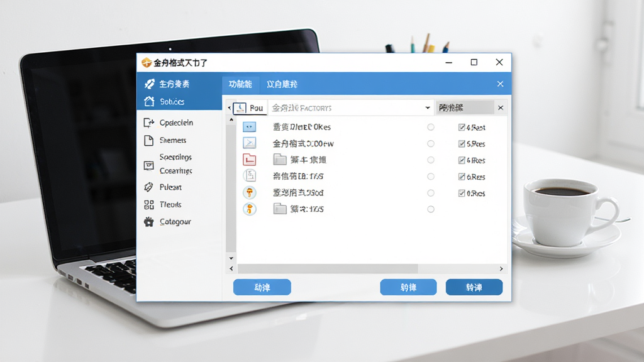644x362 pixels.
Task: Select the radio button beside the 5 Res checkbox
Action: [430, 144]
